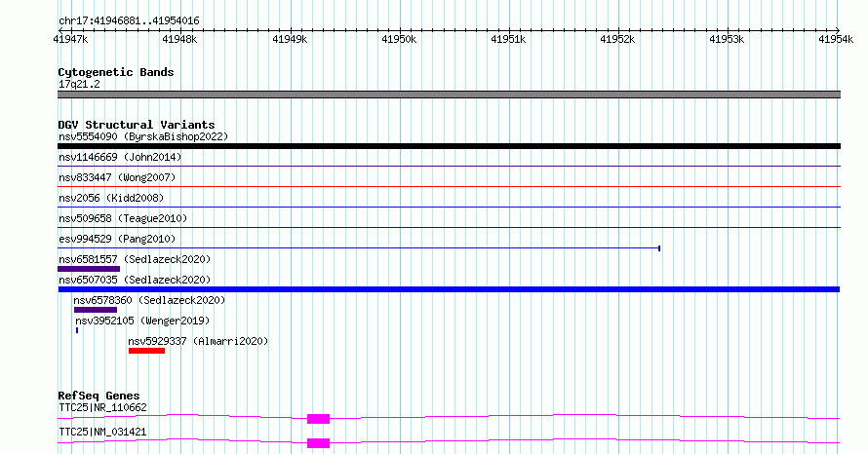Click the thick black nsv5554090 variant bar
This screenshot has width=868, height=454.
[449, 146]
